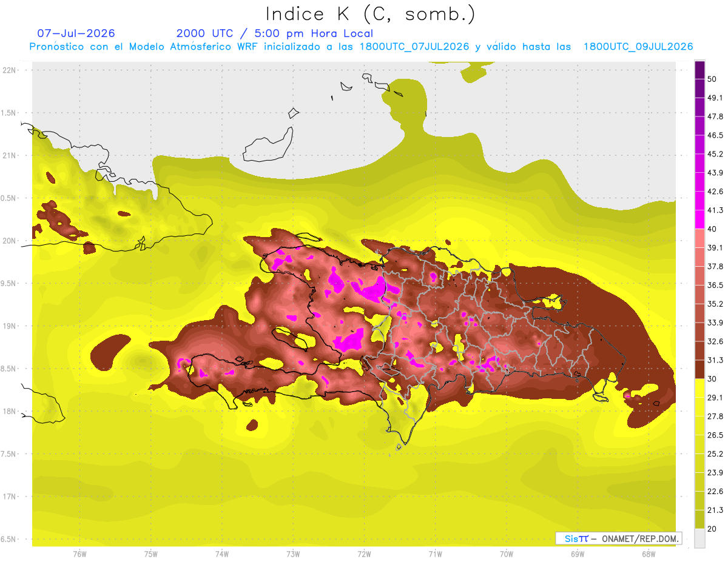Click the legend value '22.6'

[715, 492]
